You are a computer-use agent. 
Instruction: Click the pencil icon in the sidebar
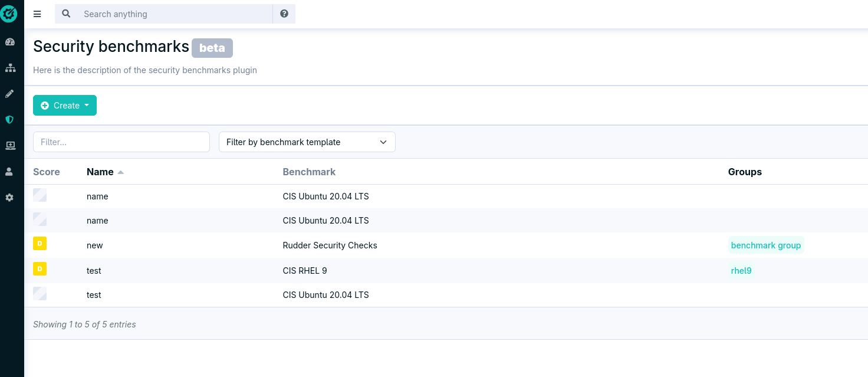pyautogui.click(x=9, y=94)
